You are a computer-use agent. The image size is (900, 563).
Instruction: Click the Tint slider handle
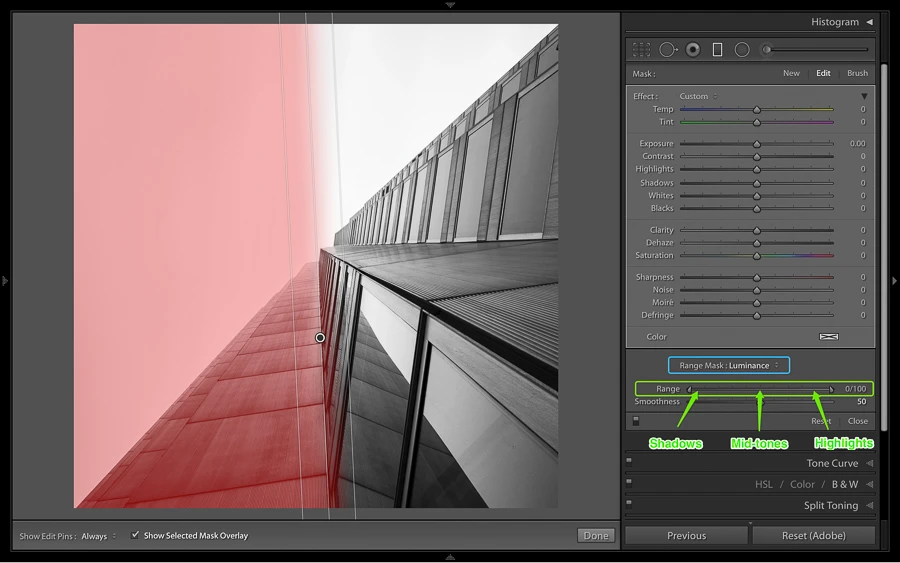tap(757, 122)
